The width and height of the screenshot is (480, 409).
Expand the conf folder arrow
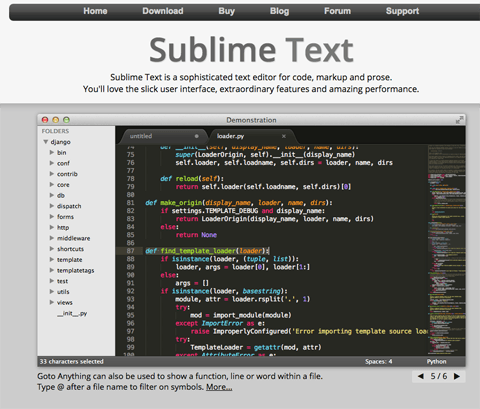pos(52,163)
